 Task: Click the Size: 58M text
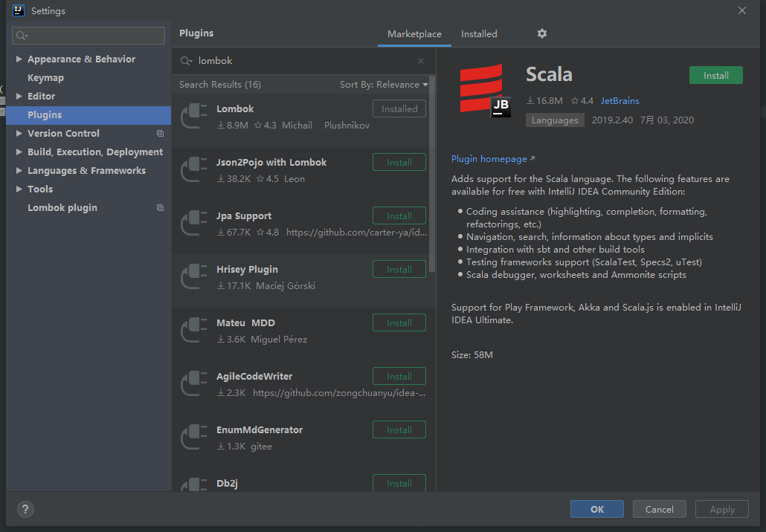click(472, 355)
